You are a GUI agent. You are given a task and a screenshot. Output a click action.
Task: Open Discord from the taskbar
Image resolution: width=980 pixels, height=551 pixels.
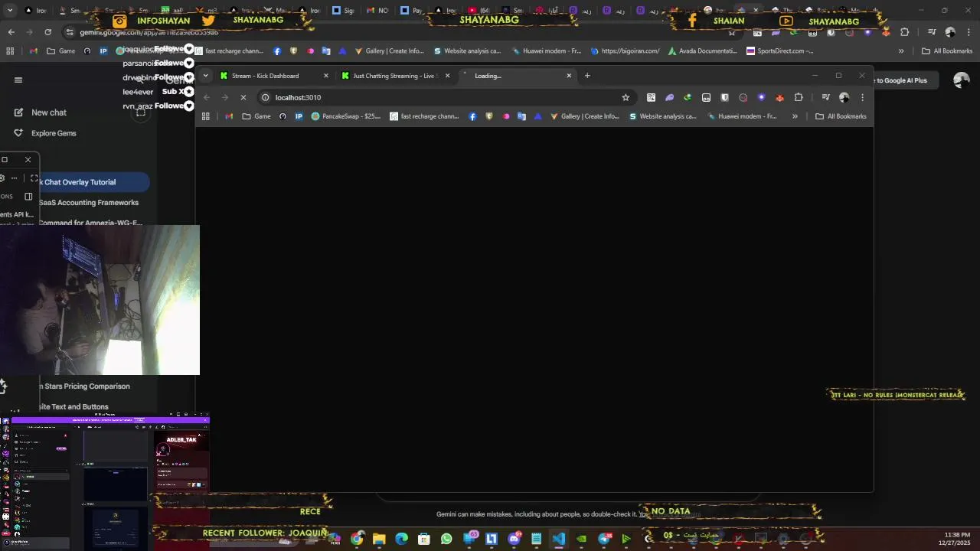(514, 539)
